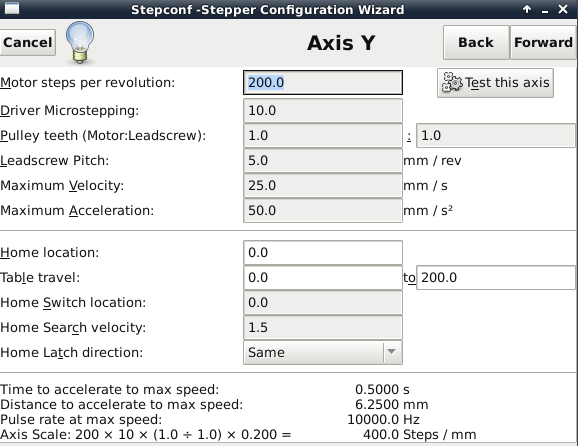Click the light bulb help icon
Image resolution: width=578 pixels, height=446 pixels.
(80, 42)
